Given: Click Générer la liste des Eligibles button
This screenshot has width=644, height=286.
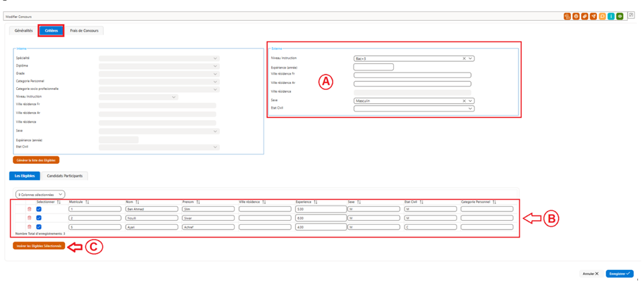Looking at the screenshot, I should [x=36, y=160].
